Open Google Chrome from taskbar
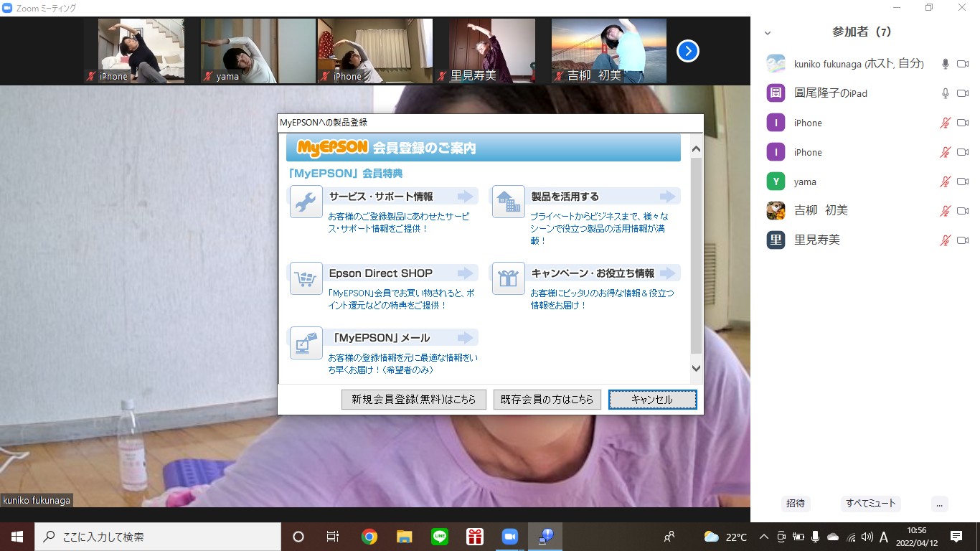This screenshot has width=980, height=551. pos(369,537)
